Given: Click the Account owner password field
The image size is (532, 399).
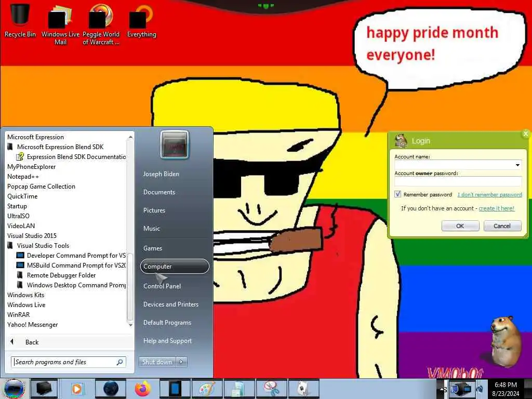Looking at the screenshot, I should pyautogui.click(x=458, y=181).
